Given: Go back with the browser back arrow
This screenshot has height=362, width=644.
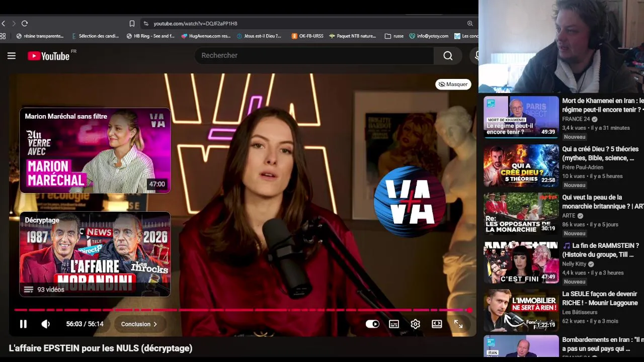Looking at the screenshot, I should [x=4, y=24].
